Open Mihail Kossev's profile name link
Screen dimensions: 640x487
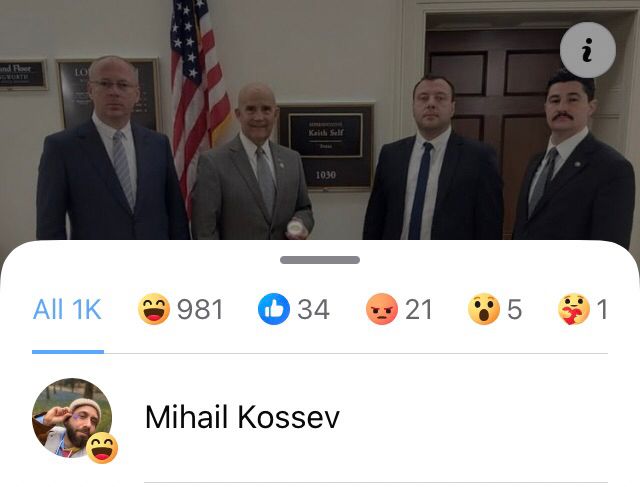point(242,417)
